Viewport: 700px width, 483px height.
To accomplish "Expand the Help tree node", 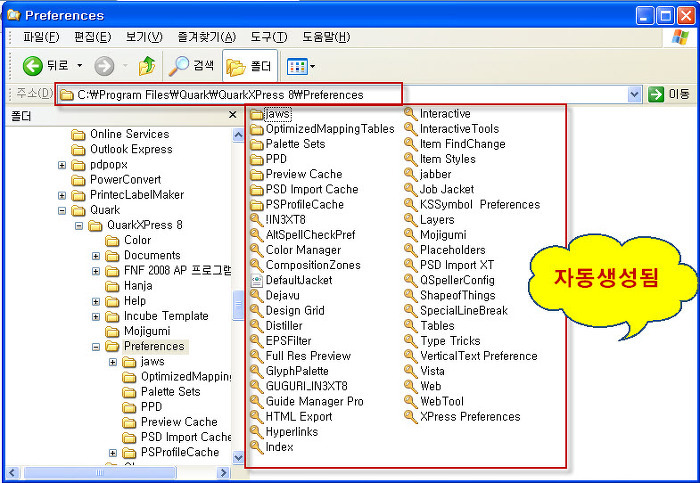I will [x=96, y=301].
